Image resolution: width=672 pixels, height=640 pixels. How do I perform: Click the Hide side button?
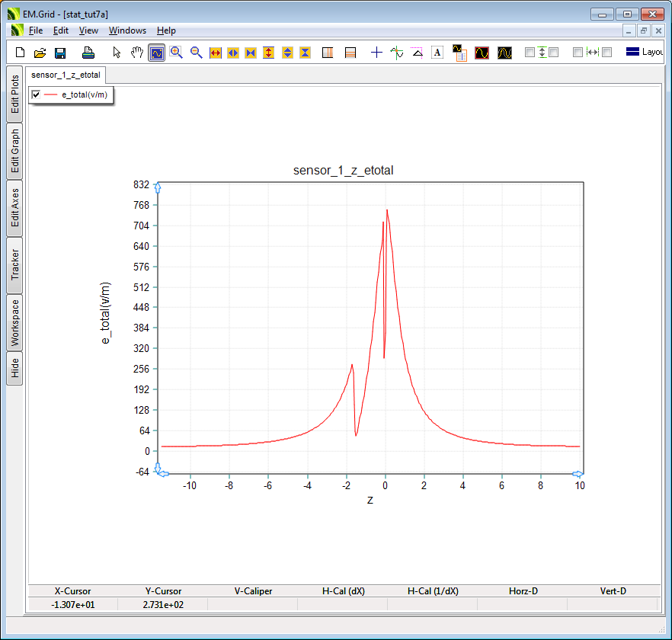coord(14,369)
